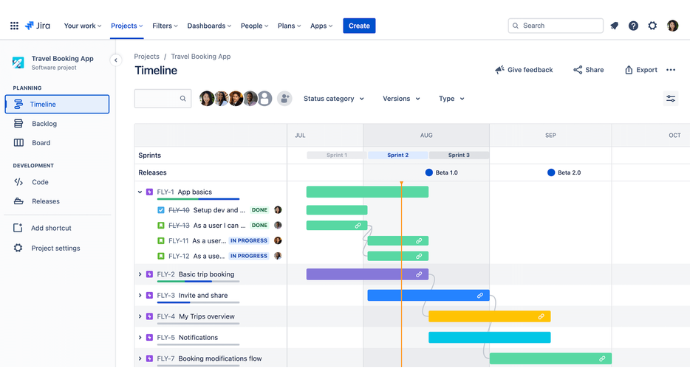This screenshot has width=690, height=380.
Task: Click the FLY-10 assignee avatar
Action: [278, 210]
